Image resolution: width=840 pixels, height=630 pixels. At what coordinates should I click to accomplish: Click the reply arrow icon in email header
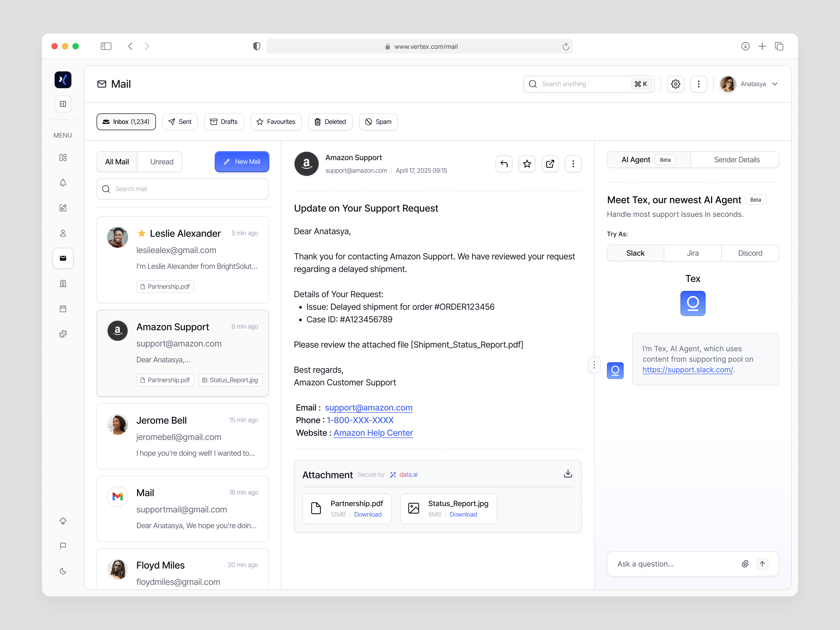point(503,164)
